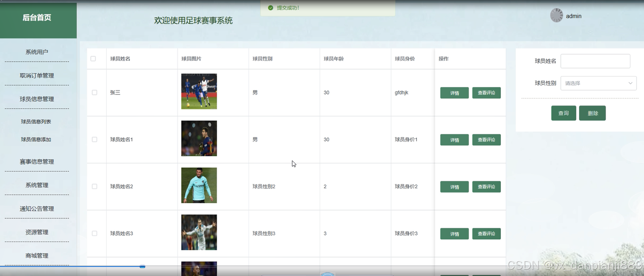Open the 球员信息列表 submenu item
The width and height of the screenshot is (644, 276).
[36, 122]
